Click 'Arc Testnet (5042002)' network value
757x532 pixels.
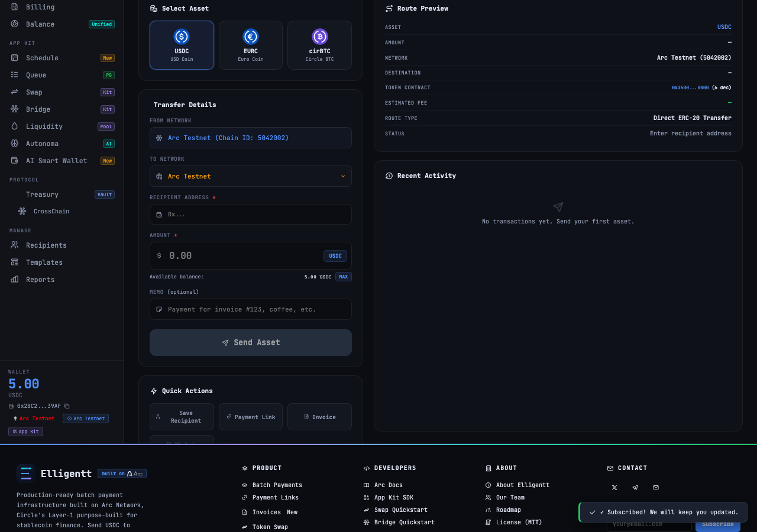point(694,58)
